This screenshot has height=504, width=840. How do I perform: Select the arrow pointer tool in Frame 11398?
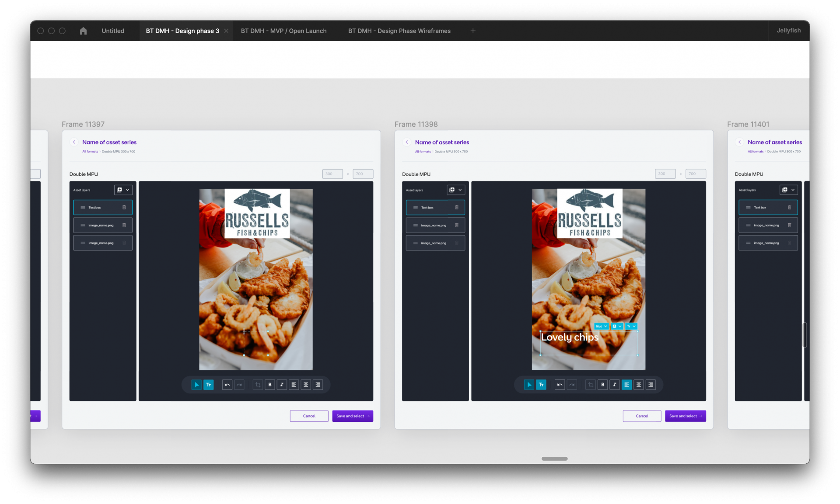point(529,385)
